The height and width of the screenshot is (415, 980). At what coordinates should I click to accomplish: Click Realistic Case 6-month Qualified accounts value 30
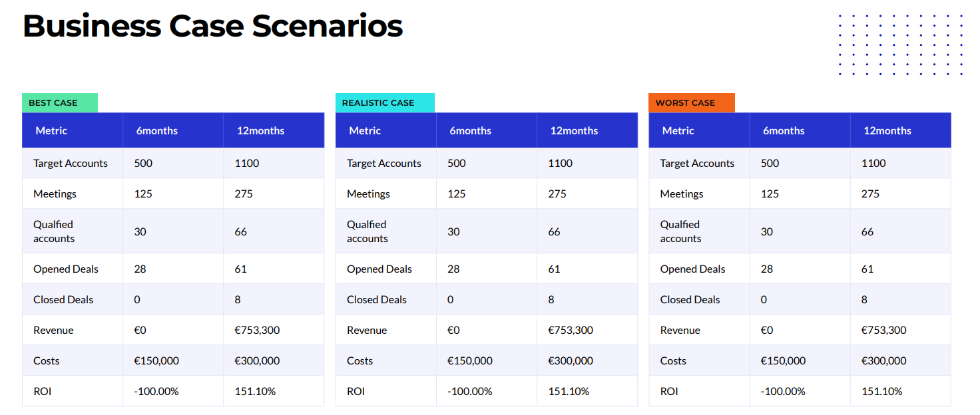coord(453,231)
